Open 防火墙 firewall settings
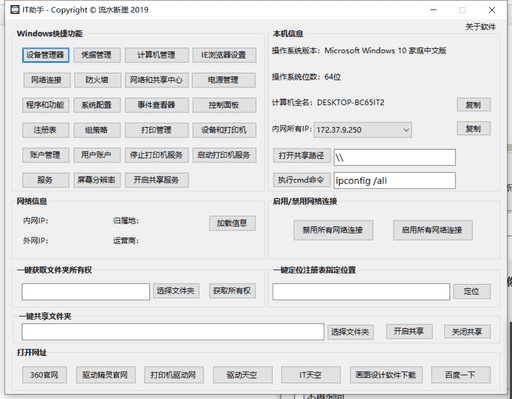This screenshot has width=512, height=399. 97,80
